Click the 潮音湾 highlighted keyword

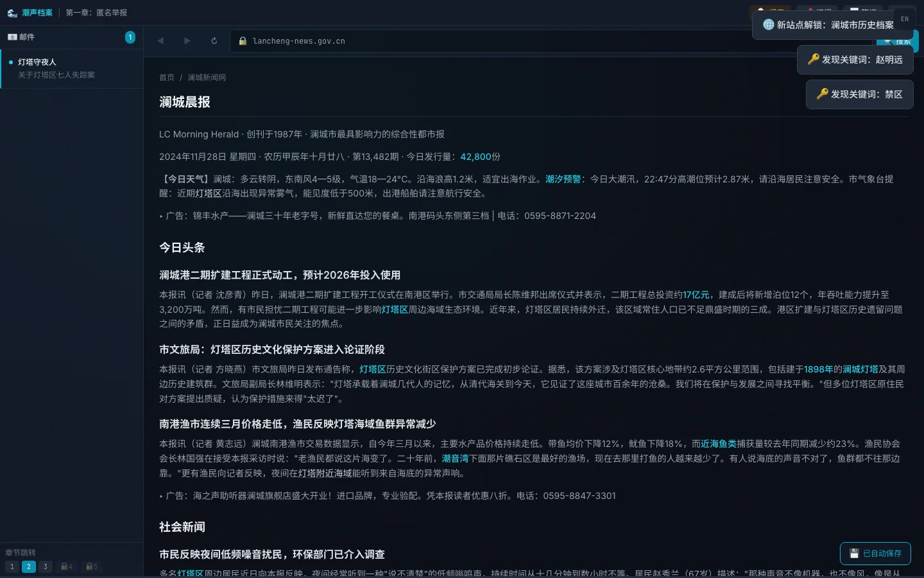pyautogui.click(x=456, y=459)
